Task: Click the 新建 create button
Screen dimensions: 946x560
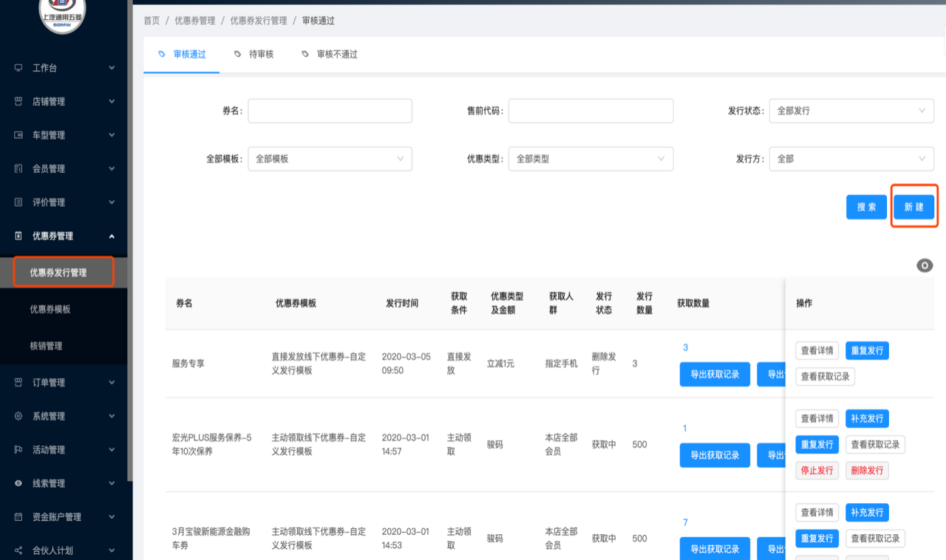Action: click(914, 207)
